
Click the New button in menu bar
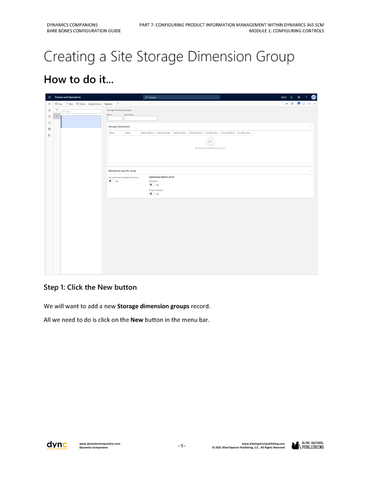click(x=69, y=104)
